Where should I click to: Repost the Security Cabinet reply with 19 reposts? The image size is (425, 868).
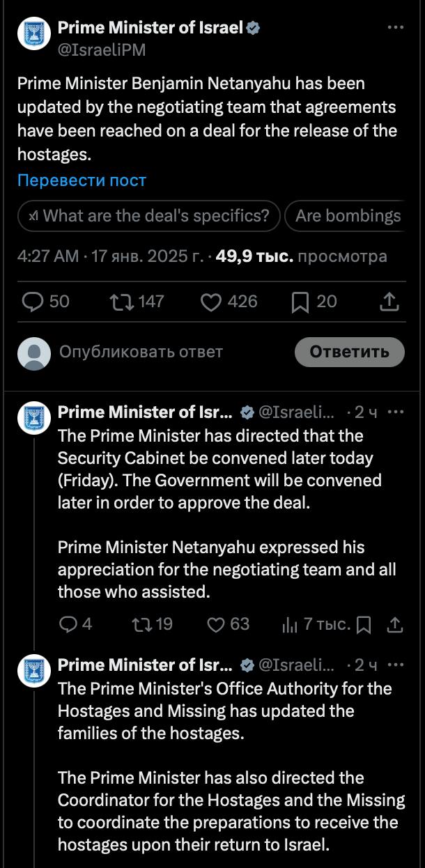pyautogui.click(x=141, y=623)
